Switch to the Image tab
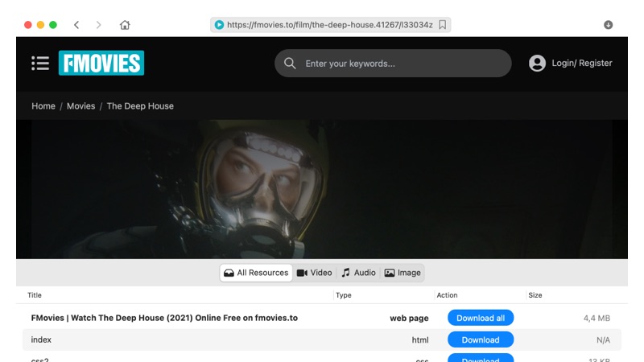Viewport: 644px width, 362px height. [402, 273]
